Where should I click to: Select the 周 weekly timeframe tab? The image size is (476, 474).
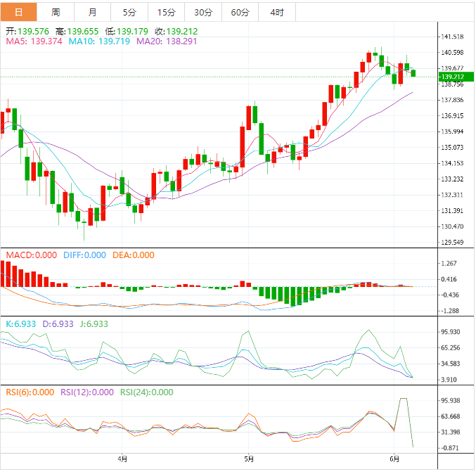56,13
